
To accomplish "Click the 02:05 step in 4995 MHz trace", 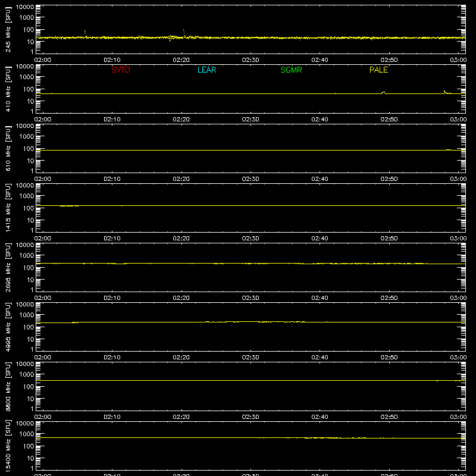I will 76,322.
